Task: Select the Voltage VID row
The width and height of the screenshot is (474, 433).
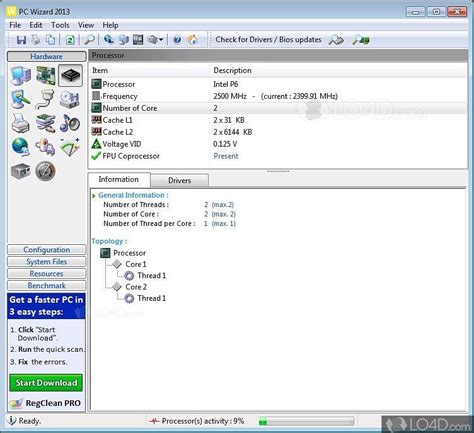Action: click(x=278, y=144)
